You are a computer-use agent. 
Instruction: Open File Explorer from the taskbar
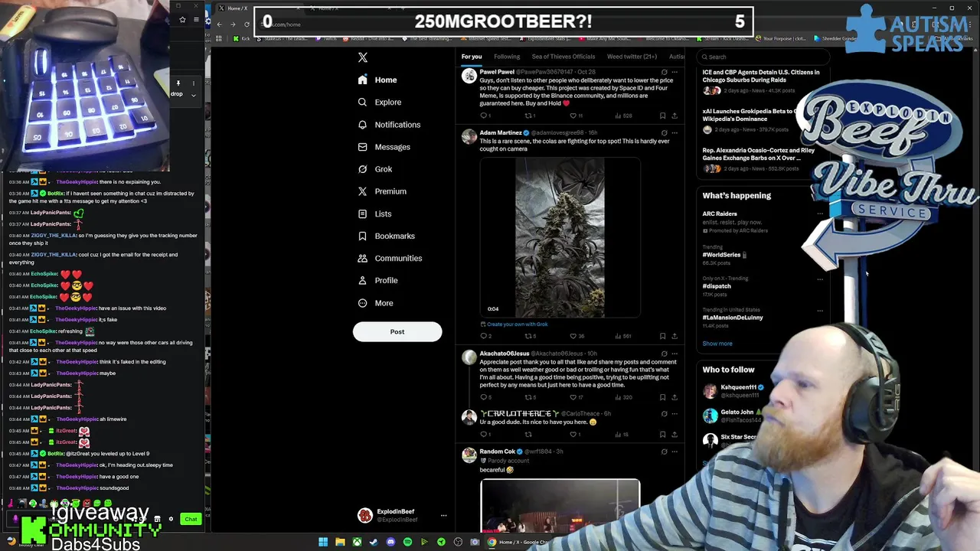[x=340, y=543]
